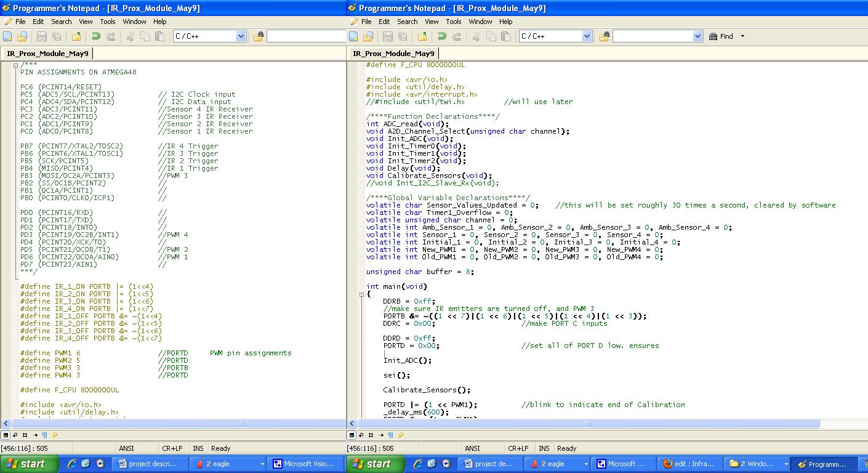The width and height of the screenshot is (868, 473).
Task: Click the Paste clipboard icon
Action: click(159, 36)
